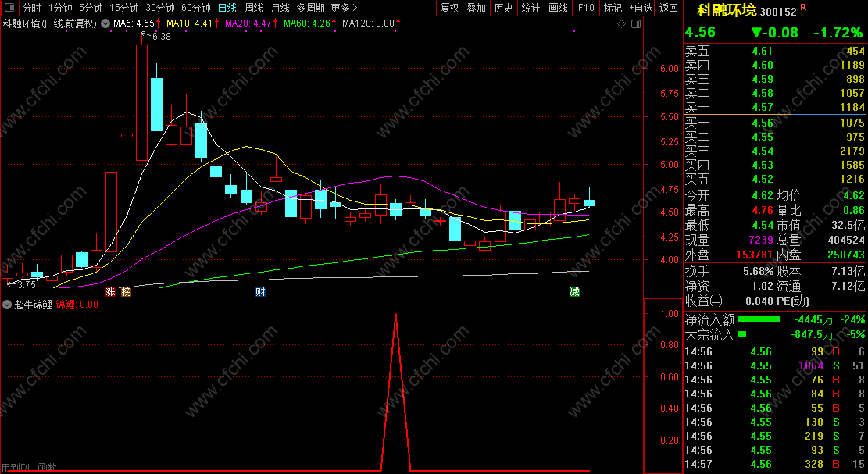Open the 复权 adjustment menu

point(449,8)
